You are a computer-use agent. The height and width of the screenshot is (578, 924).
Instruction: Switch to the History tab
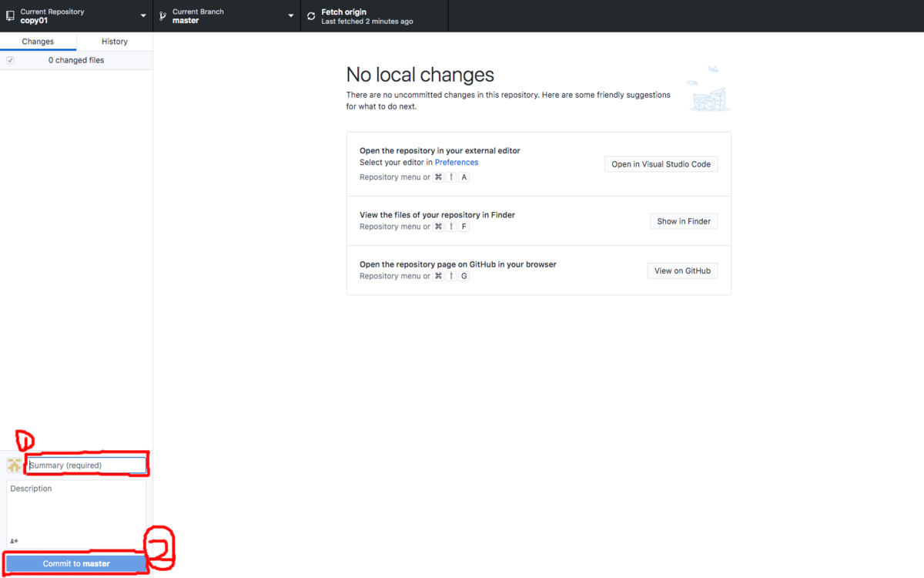click(x=115, y=42)
